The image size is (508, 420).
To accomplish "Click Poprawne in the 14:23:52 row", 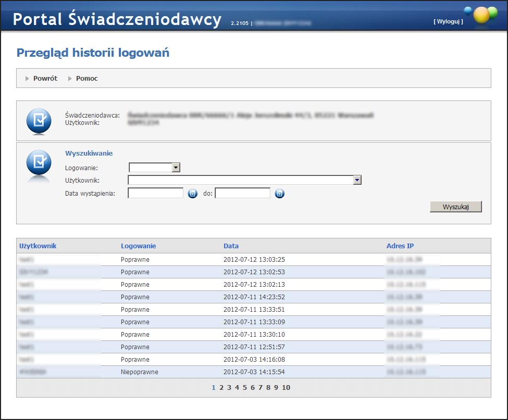I will coord(135,297).
